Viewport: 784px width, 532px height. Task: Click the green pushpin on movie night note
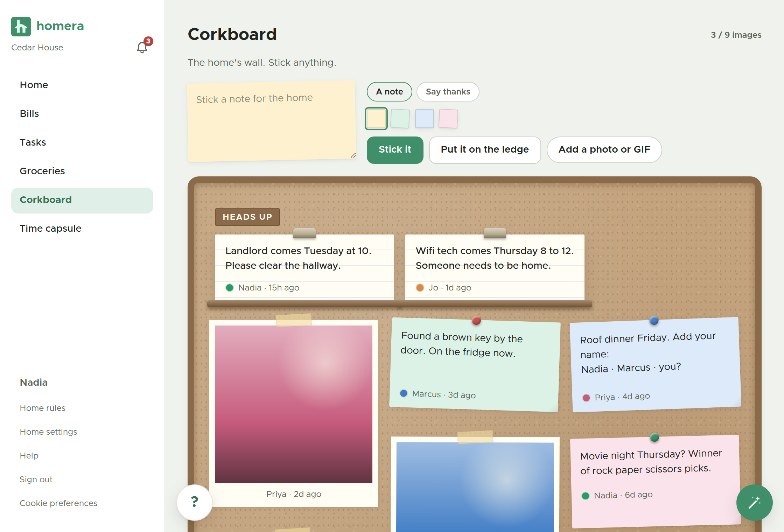(x=654, y=437)
